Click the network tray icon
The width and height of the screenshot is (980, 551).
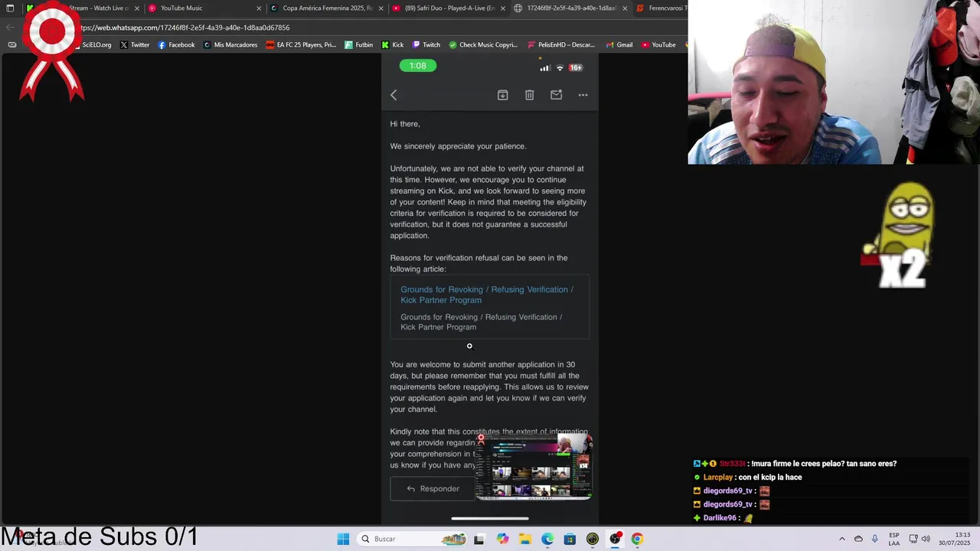coord(913,539)
